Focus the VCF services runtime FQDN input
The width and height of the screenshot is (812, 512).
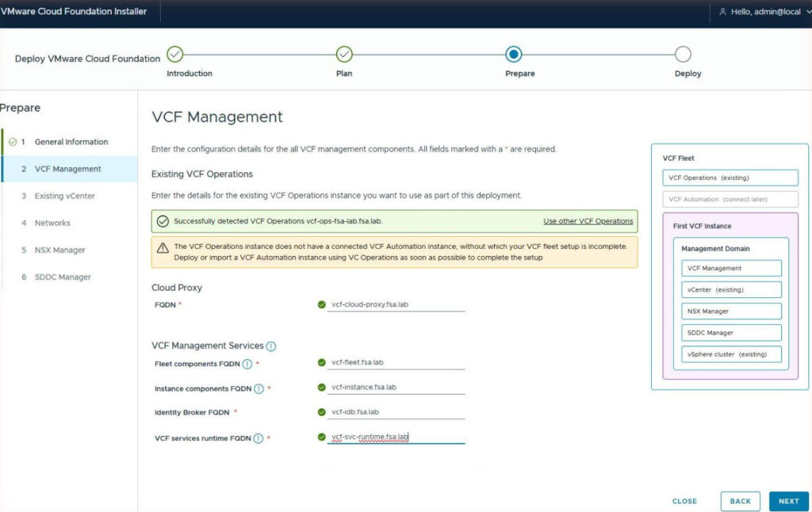click(x=396, y=437)
